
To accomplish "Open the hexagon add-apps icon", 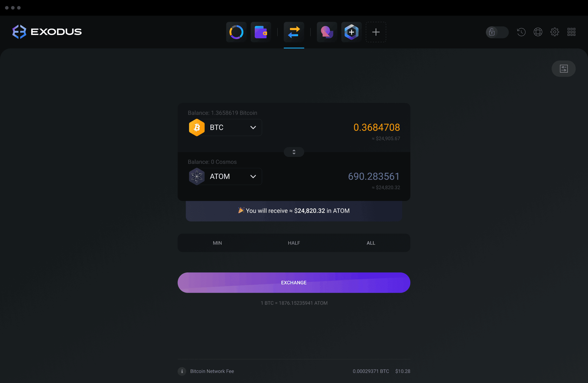I will [351, 32].
